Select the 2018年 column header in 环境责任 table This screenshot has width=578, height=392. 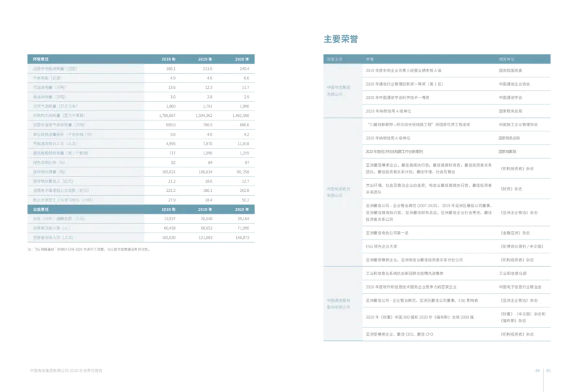(168, 58)
